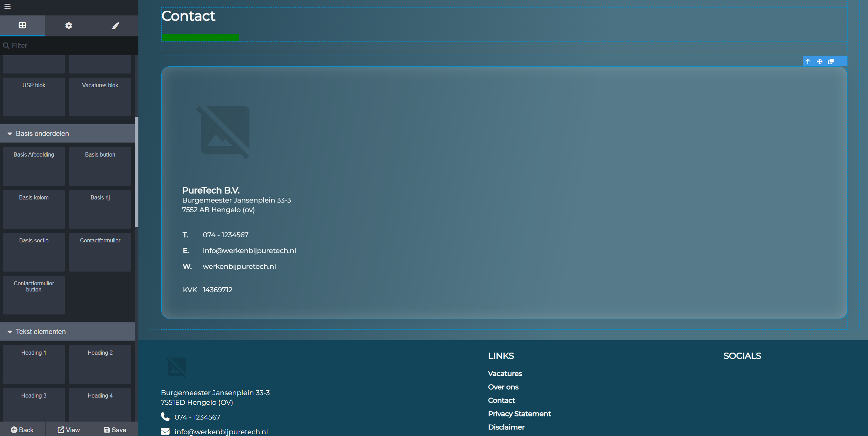Duplicate the selected block with the copy icon
Image resolution: width=868 pixels, height=436 pixels.
coord(831,61)
